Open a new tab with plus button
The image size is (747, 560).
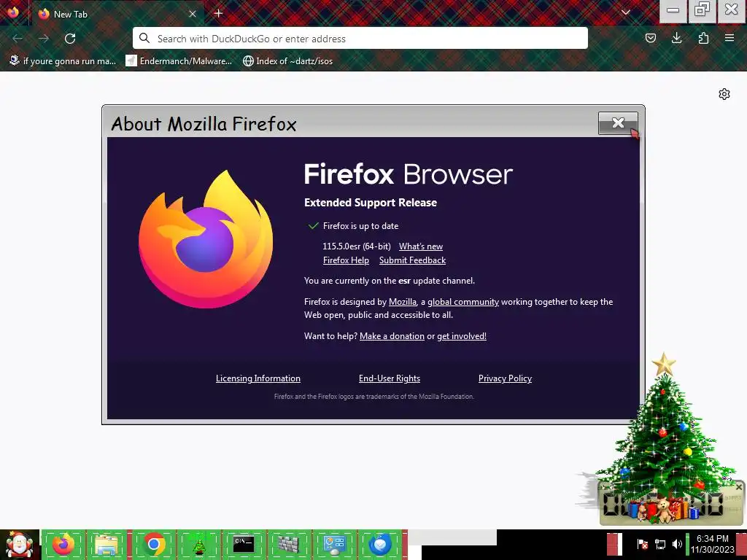(x=219, y=13)
